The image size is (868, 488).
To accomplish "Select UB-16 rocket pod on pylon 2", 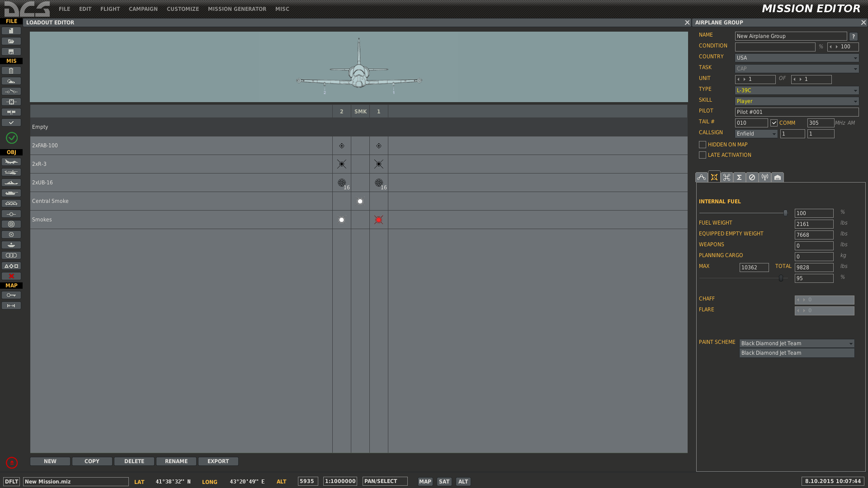I will click(342, 183).
